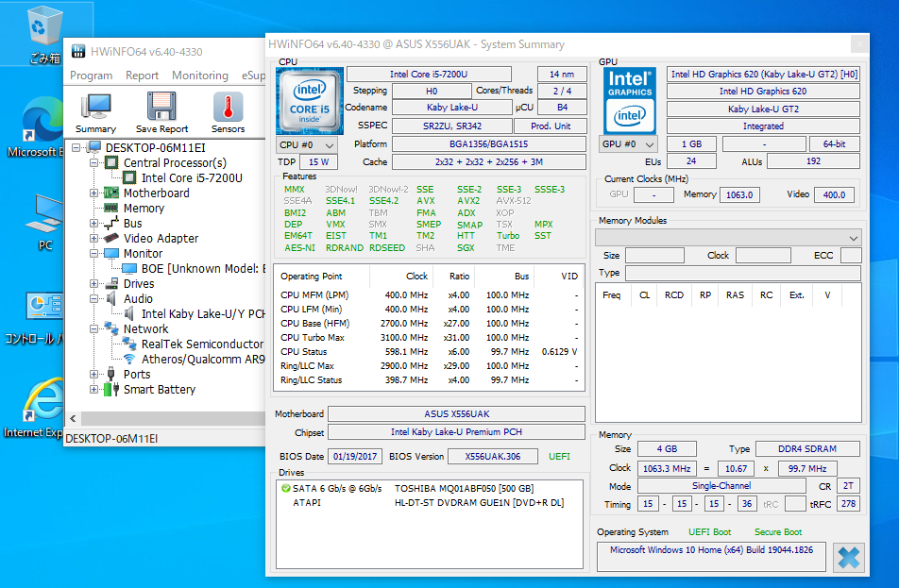Open the Monitoring menu
Screen dimensions: 899x588
click(x=199, y=76)
